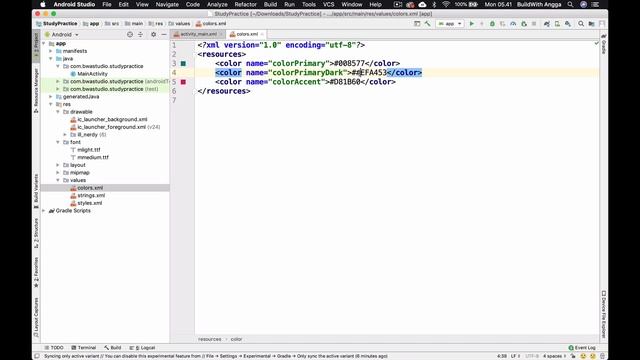
Task: Open the Analyze menu
Action: (217, 4)
